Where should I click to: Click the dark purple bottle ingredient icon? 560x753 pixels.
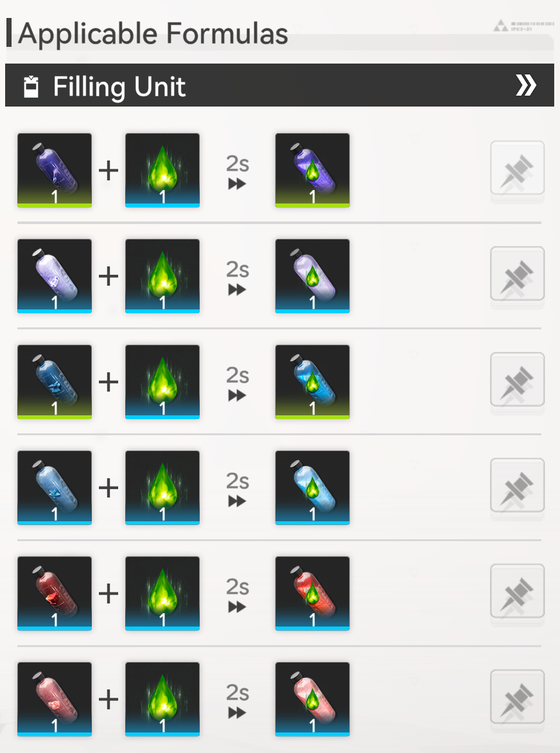point(55,171)
